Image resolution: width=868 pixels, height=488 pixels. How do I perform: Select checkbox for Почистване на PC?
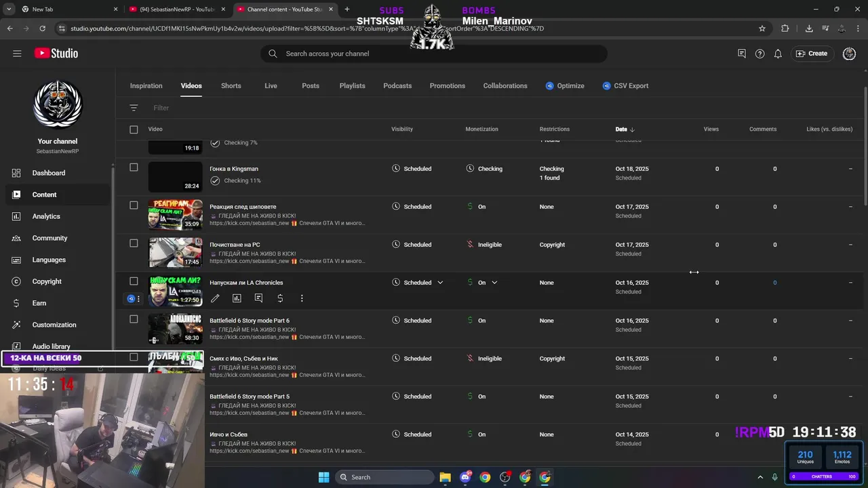pos(134,243)
